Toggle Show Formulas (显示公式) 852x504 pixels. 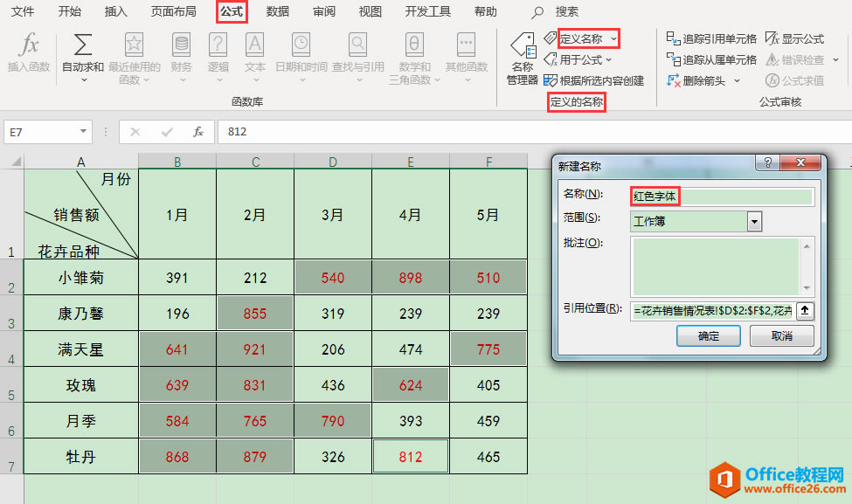[x=794, y=38]
